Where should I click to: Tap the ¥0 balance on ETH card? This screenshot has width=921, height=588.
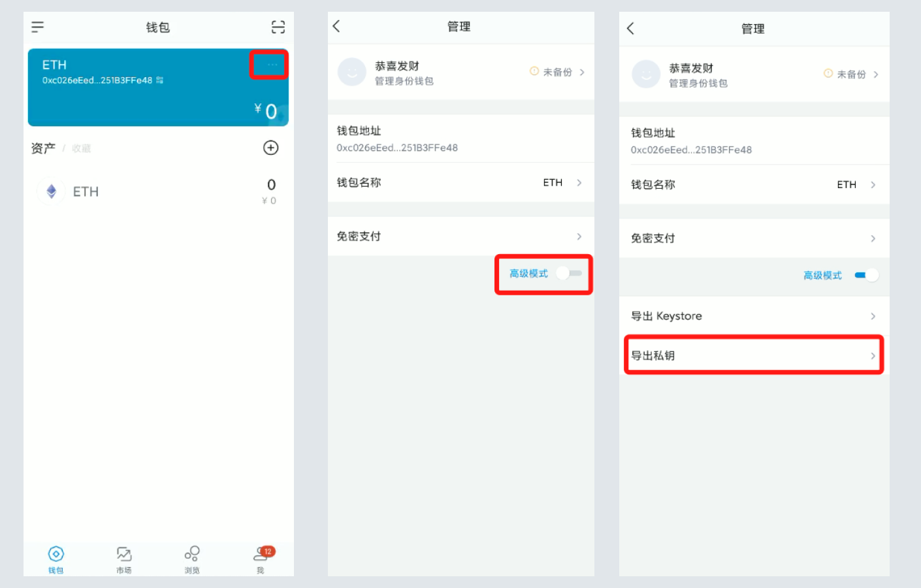(x=266, y=110)
